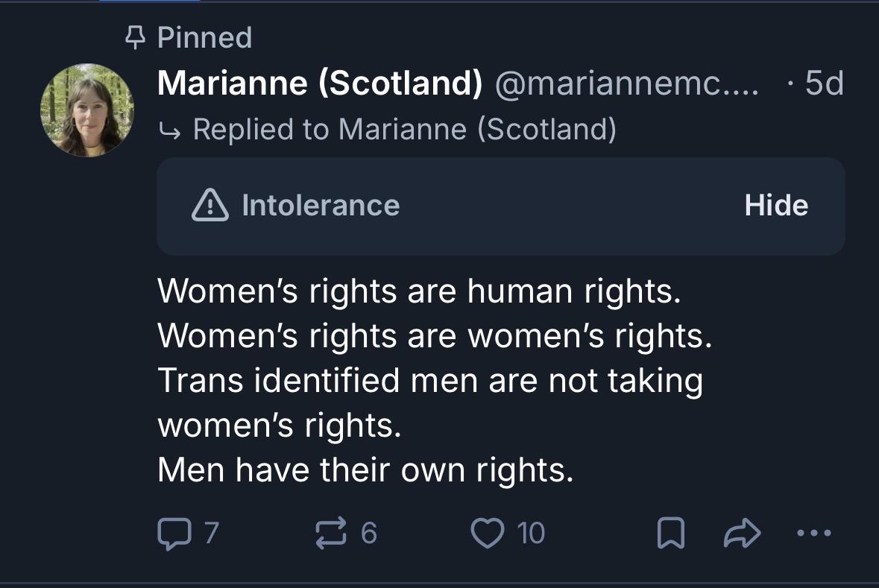Click the curved reply arrow before Replied to
This screenshot has height=588, width=879.
point(170,130)
